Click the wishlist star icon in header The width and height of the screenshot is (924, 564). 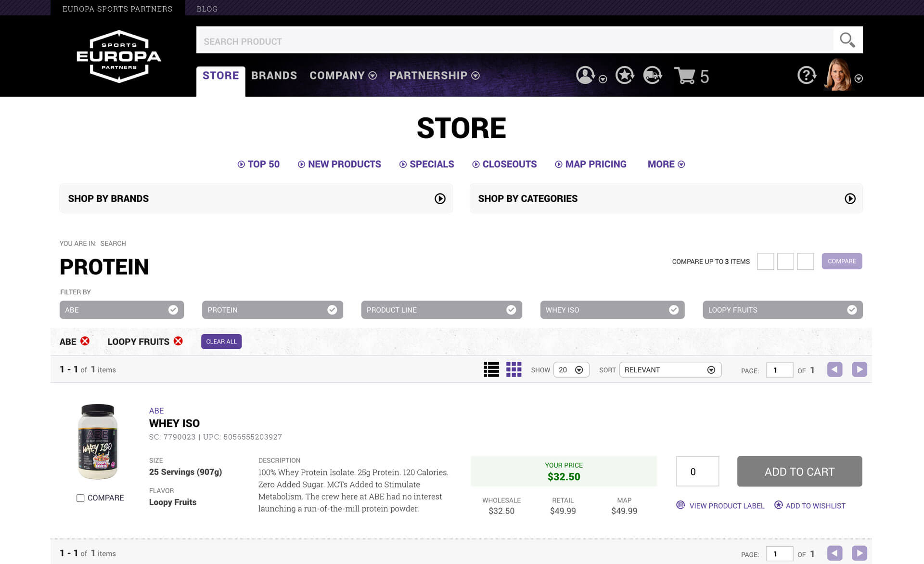click(x=624, y=75)
